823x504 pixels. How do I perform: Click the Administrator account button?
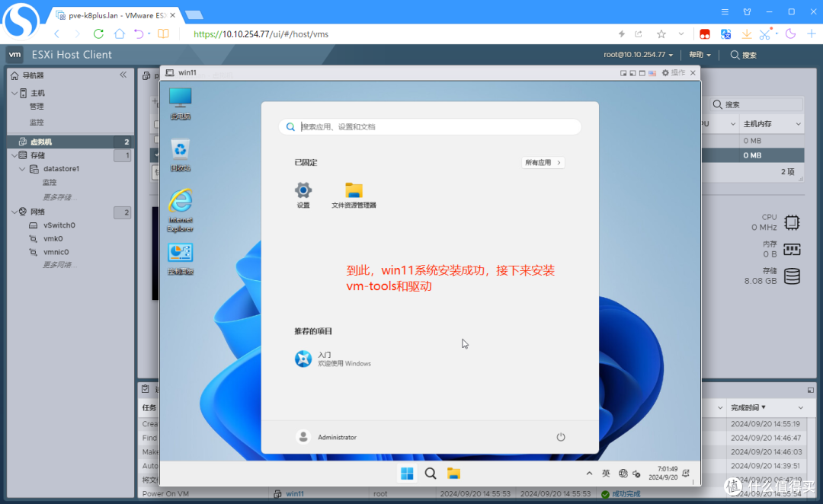(x=326, y=437)
